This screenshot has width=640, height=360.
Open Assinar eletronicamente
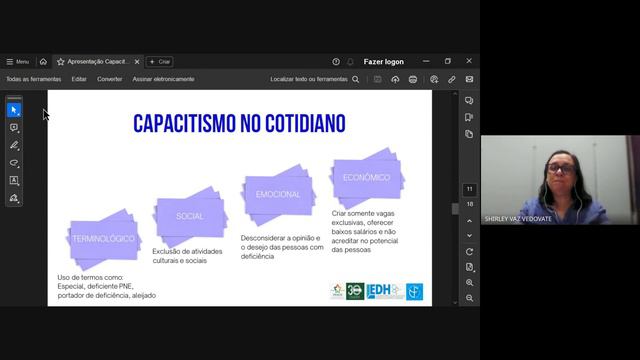pos(163,79)
